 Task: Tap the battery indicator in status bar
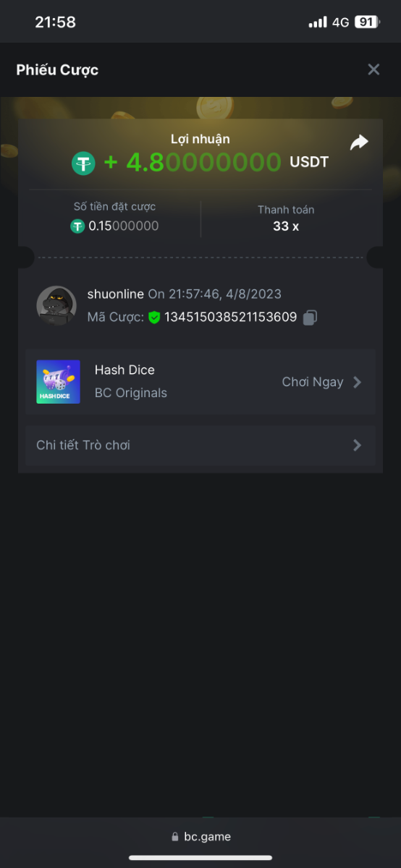tap(367, 22)
